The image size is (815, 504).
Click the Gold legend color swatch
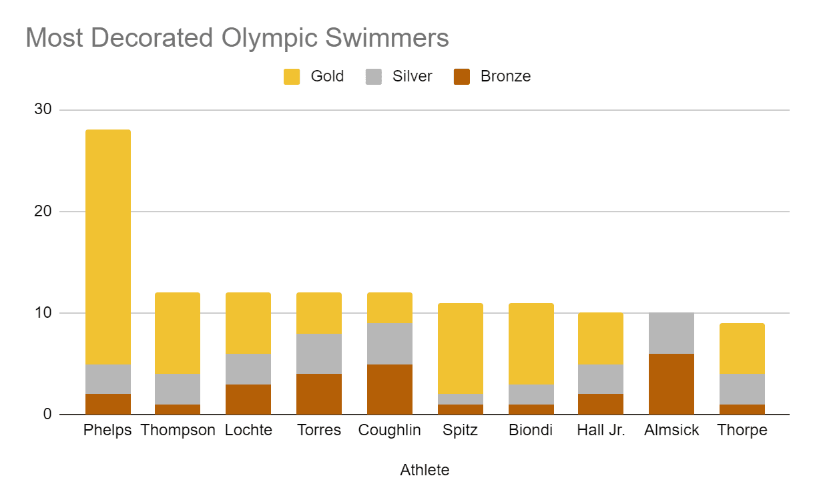[292, 76]
